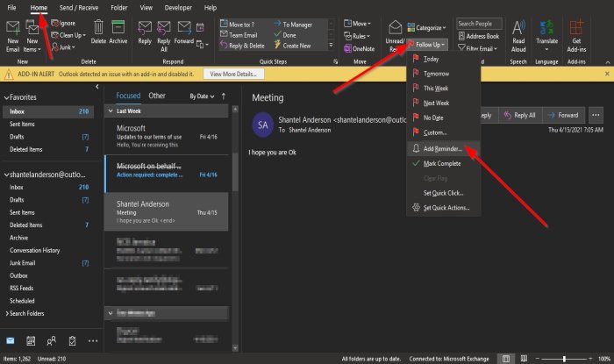Collapse the Last Week group
Screen dimensions: 614x364
(x=111, y=111)
